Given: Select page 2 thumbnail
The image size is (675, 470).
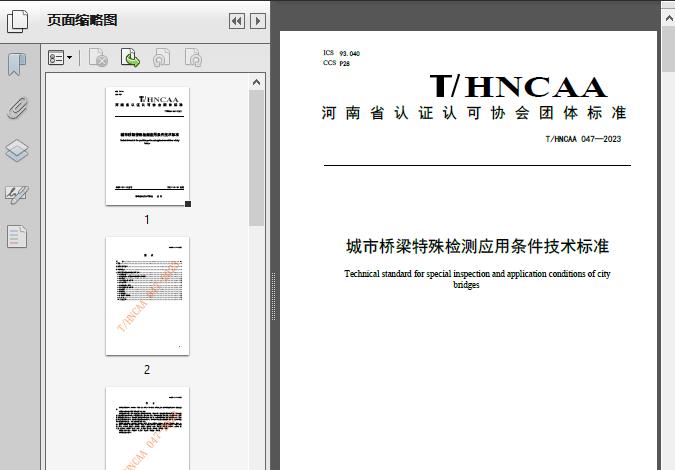Looking at the screenshot, I should 147,296.
